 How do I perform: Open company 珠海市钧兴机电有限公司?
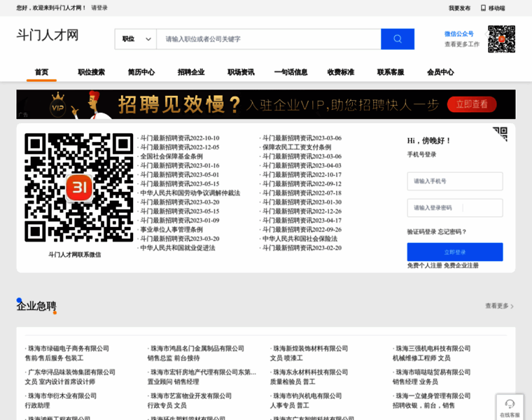[307, 396]
